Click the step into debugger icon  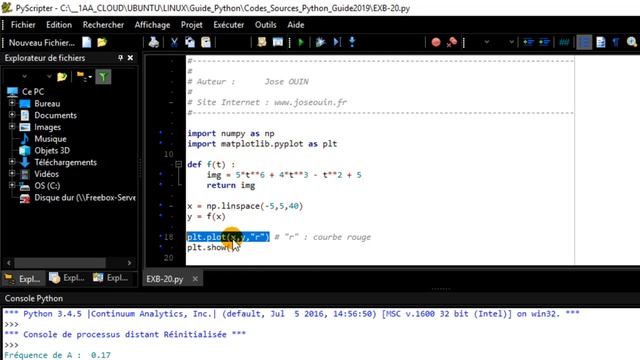coord(352,42)
